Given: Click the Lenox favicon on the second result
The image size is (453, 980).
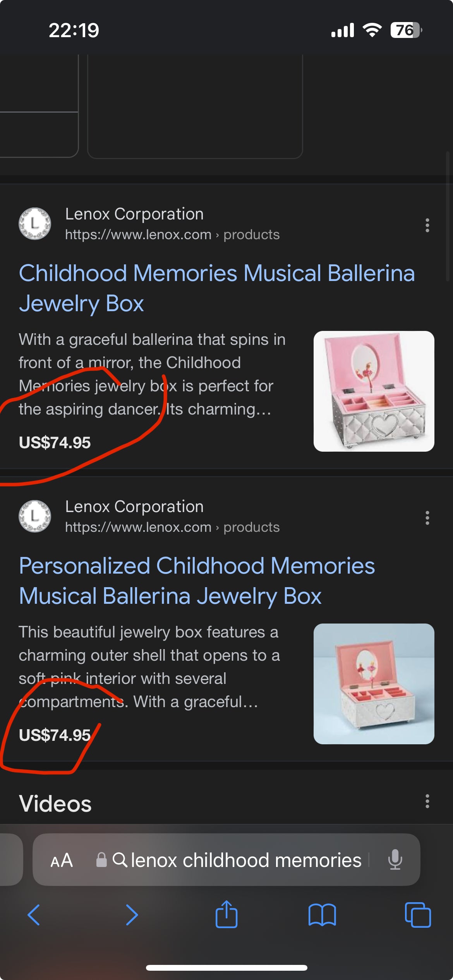Looking at the screenshot, I should pos(34,516).
